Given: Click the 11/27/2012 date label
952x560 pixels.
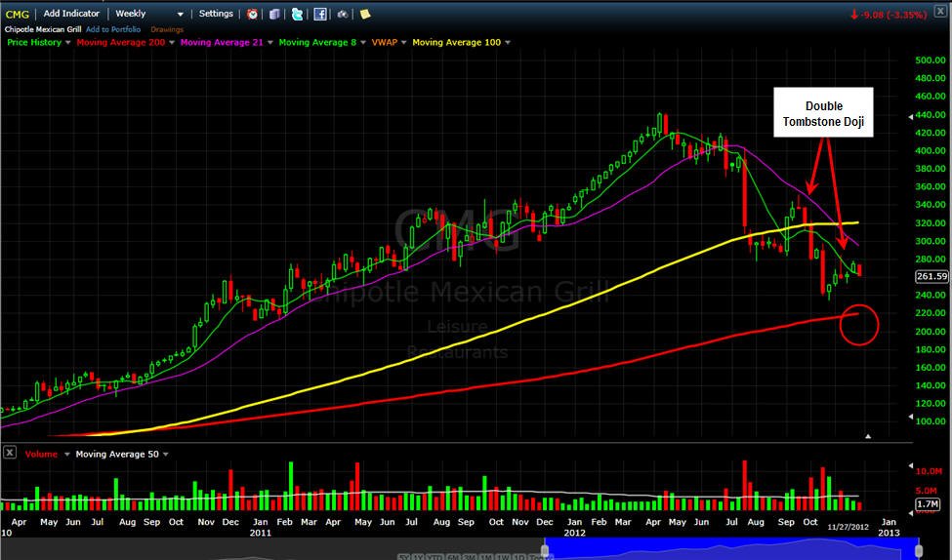Looking at the screenshot, I should (849, 527).
